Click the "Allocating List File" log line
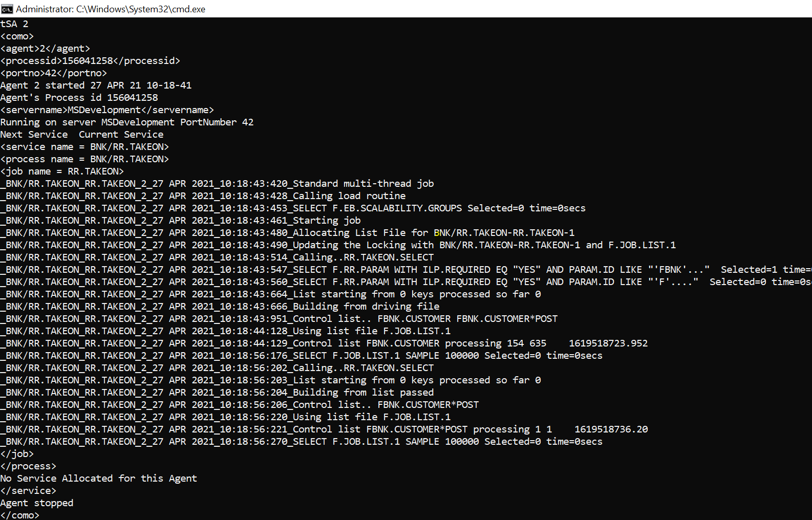Screen dimensions: 812x520 287,233
